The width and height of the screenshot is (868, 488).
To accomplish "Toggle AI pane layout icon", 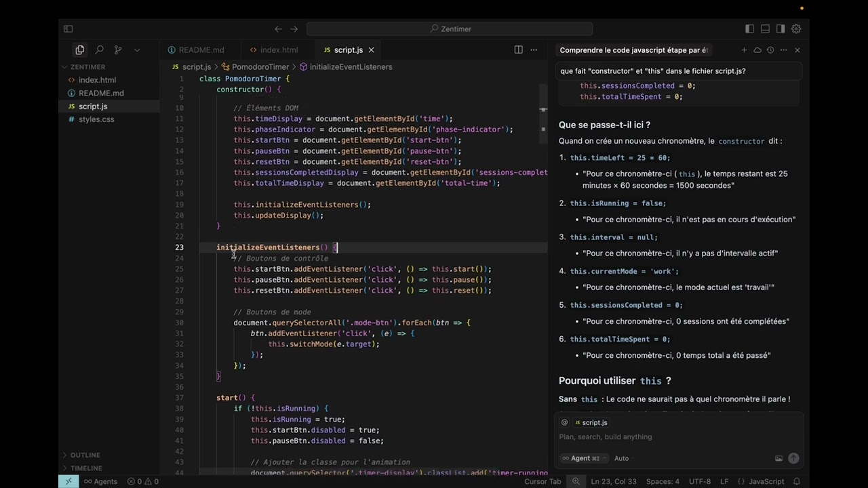I will [x=781, y=28].
